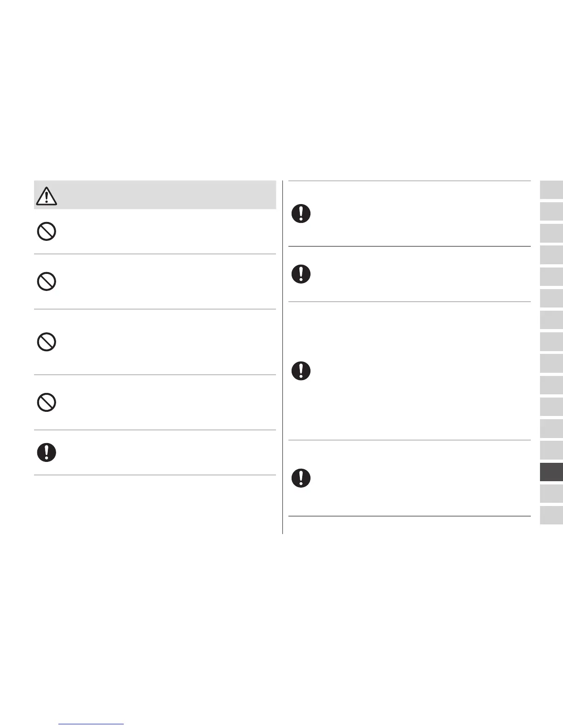Click the second prohibition icon from the top
The height and width of the screenshot is (728, 563).
pyautogui.click(x=46, y=281)
